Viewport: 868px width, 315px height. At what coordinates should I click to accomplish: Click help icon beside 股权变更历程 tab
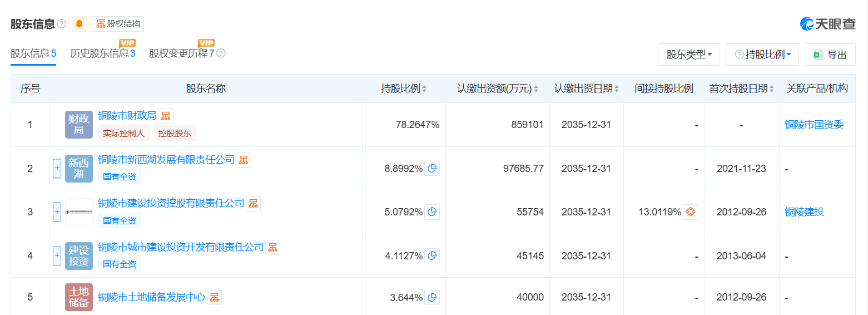(221, 53)
